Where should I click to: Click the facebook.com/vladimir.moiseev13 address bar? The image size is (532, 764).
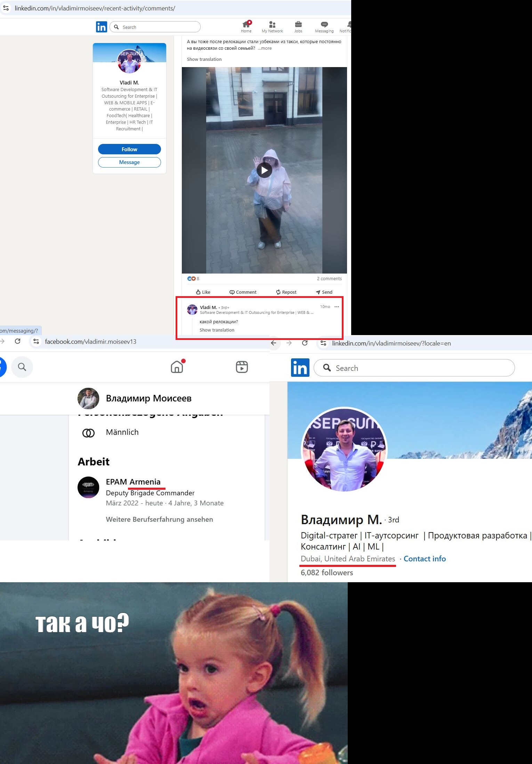click(90, 342)
